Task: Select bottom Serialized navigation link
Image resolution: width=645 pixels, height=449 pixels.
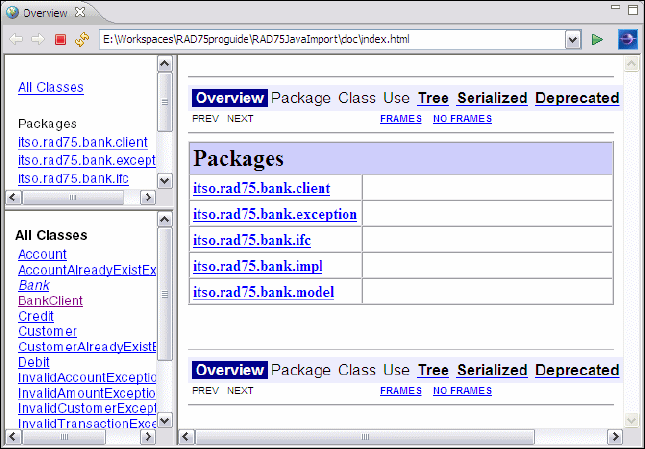Action: click(492, 370)
